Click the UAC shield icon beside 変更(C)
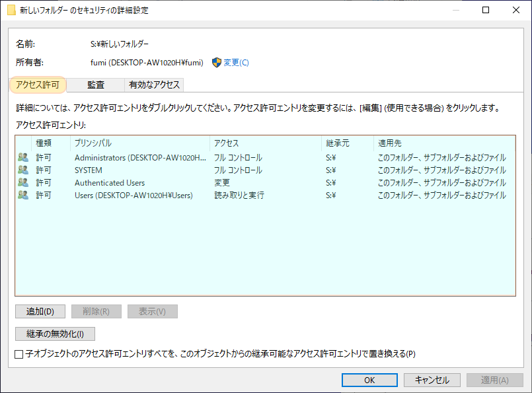This screenshot has height=393, width=532. 217,62
